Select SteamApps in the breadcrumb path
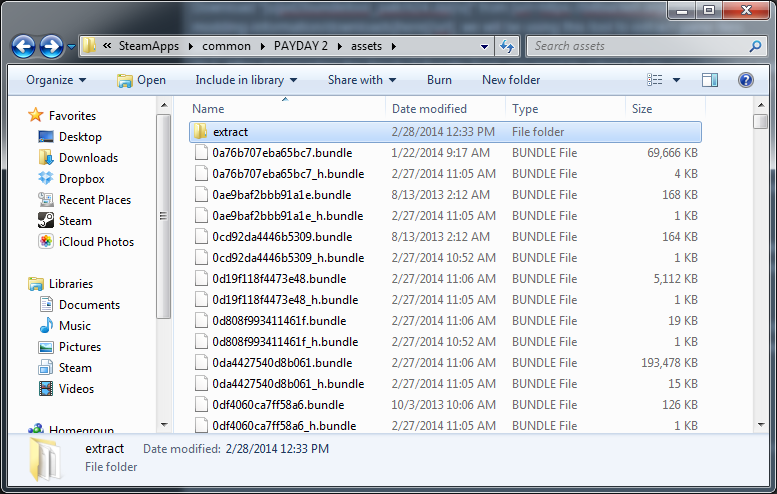Viewport: 777px width, 494px height. click(149, 46)
